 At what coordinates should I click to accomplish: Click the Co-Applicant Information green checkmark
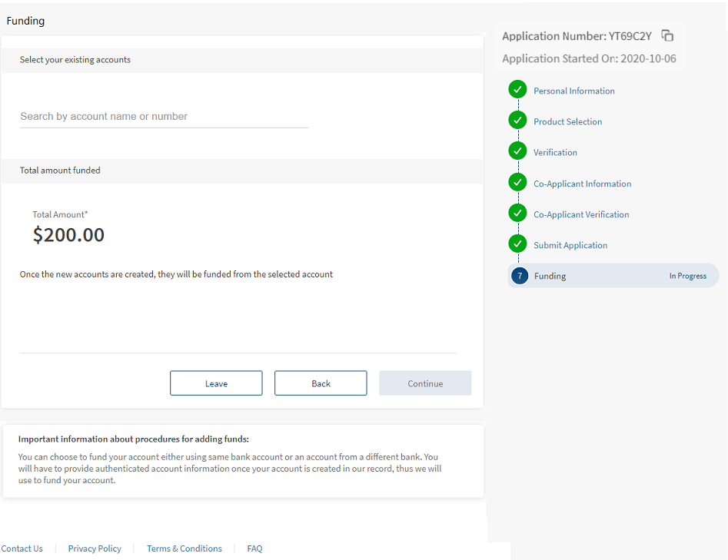click(517, 183)
